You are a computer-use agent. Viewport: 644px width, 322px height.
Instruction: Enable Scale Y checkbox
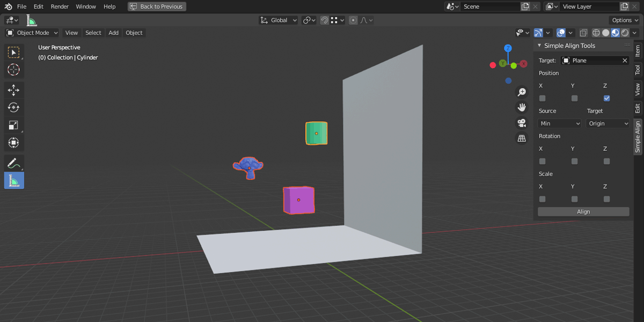pyautogui.click(x=574, y=199)
